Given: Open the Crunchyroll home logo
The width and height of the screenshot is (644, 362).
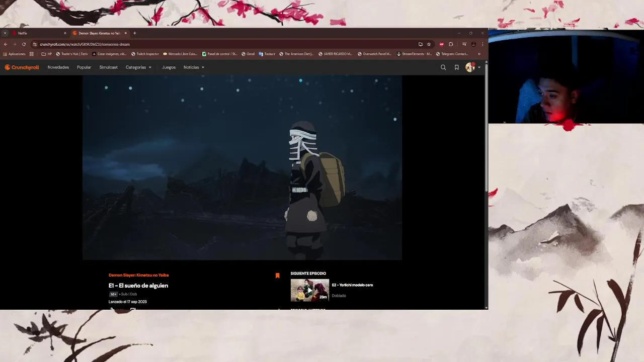Looking at the screenshot, I should click(x=22, y=67).
